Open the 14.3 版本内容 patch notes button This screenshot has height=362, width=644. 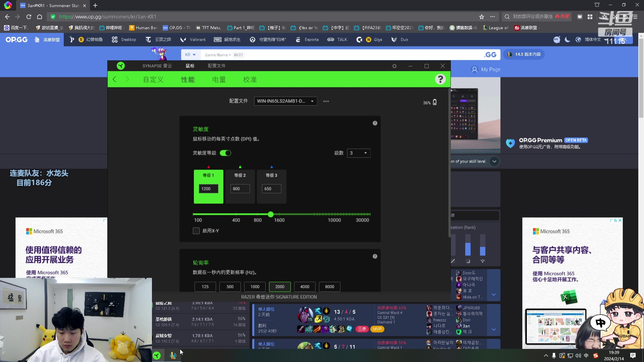coord(524,54)
